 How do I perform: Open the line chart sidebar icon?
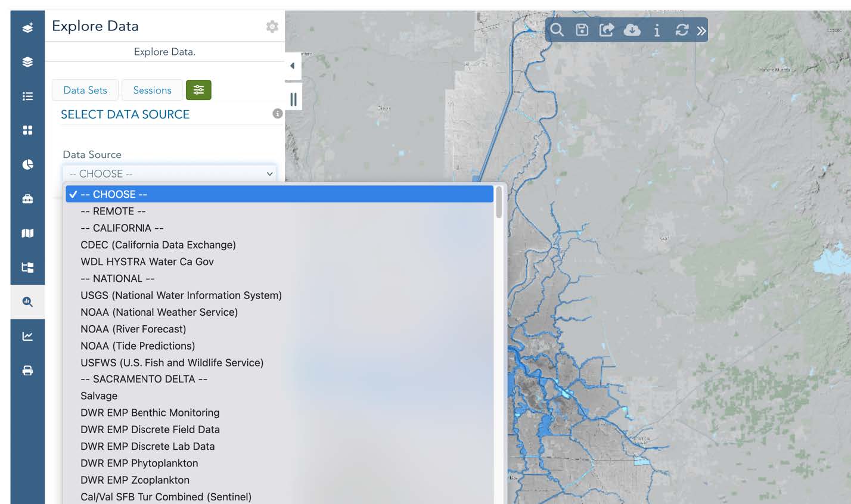(27, 336)
